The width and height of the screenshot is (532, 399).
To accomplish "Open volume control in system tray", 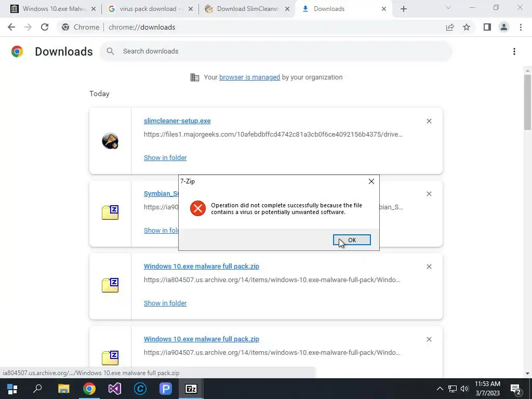I will point(464,389).
